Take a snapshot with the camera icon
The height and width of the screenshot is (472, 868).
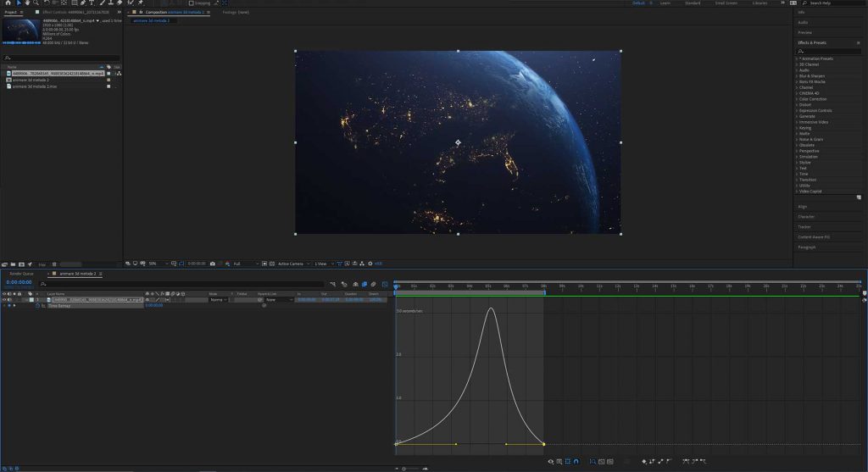coord(213,264)
